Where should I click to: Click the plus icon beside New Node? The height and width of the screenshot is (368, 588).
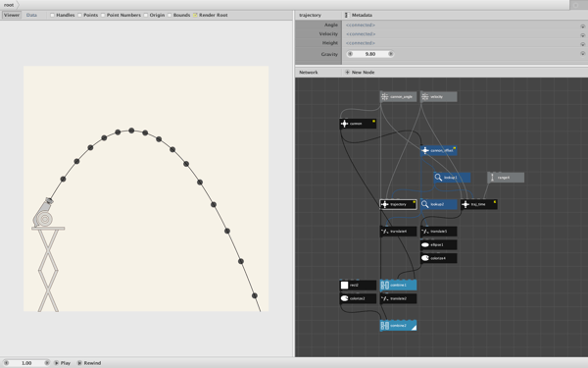pos(347,72)
